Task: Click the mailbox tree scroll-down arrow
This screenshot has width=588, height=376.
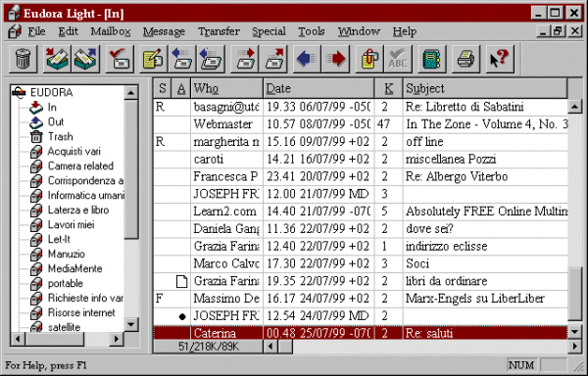Action: (x=131, y=324)
